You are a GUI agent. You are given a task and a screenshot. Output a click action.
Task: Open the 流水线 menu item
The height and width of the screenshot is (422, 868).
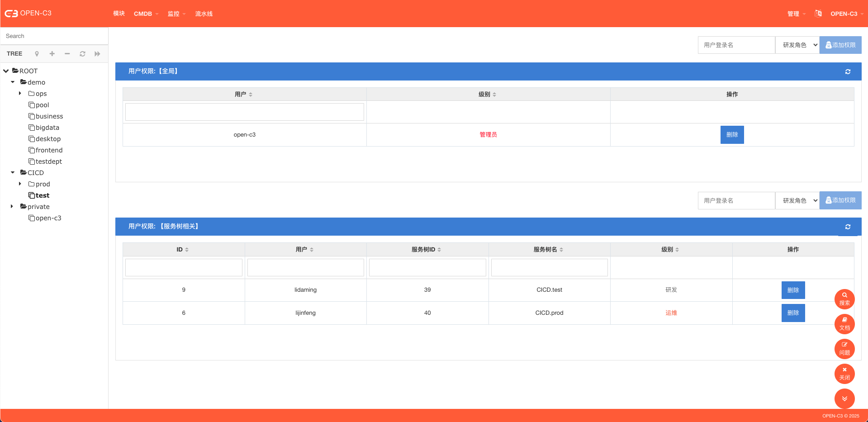204,14
